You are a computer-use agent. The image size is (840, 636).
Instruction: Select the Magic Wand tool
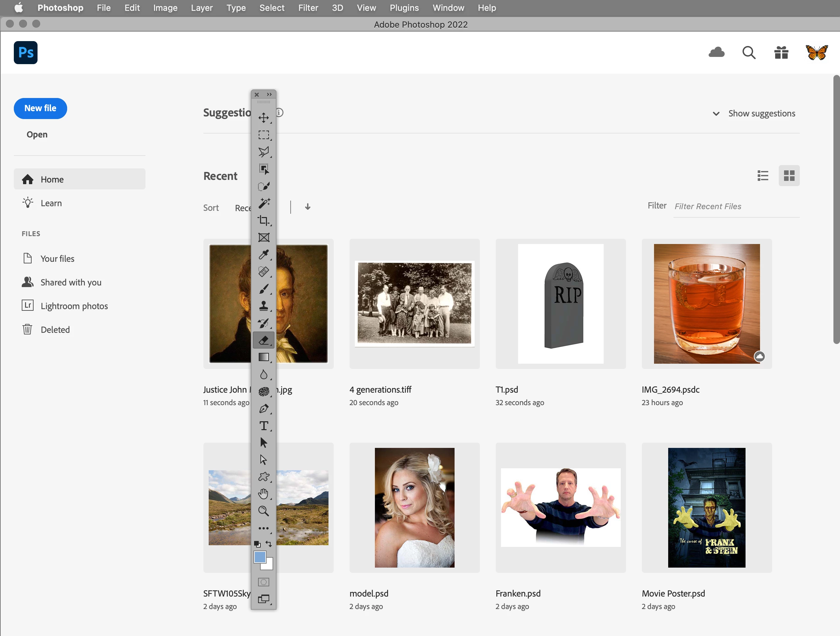pyautogui.click(x=264, y=203)
